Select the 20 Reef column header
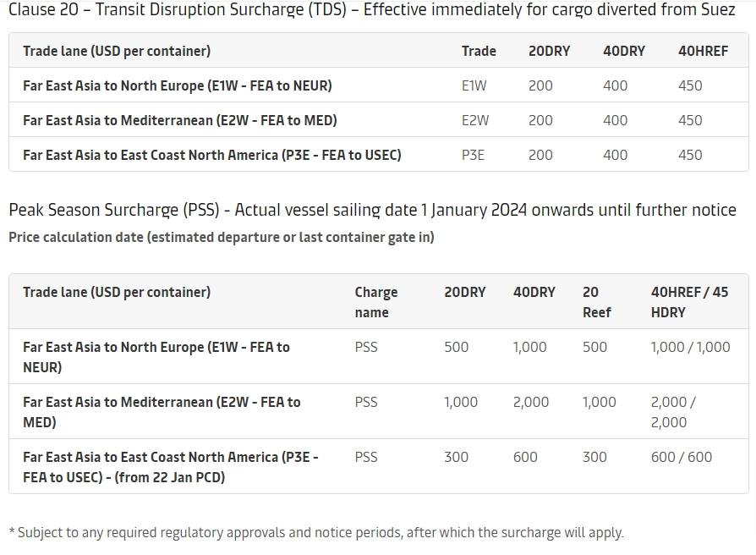 [x=596, y=302]
